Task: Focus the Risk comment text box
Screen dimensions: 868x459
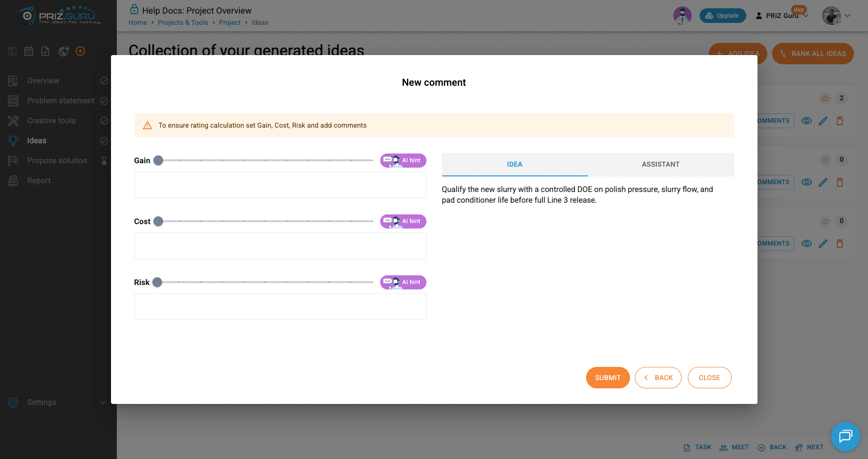Action: (x=280, y=306)
